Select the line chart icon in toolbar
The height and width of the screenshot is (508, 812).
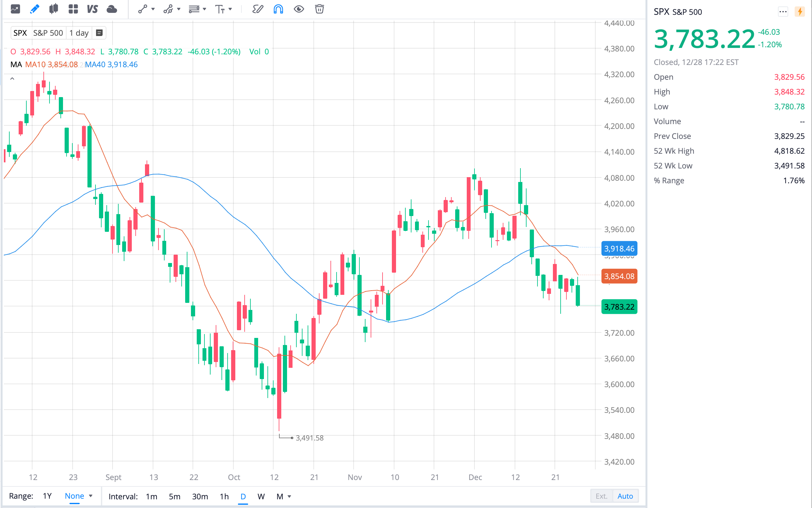(x=15, y=9)
